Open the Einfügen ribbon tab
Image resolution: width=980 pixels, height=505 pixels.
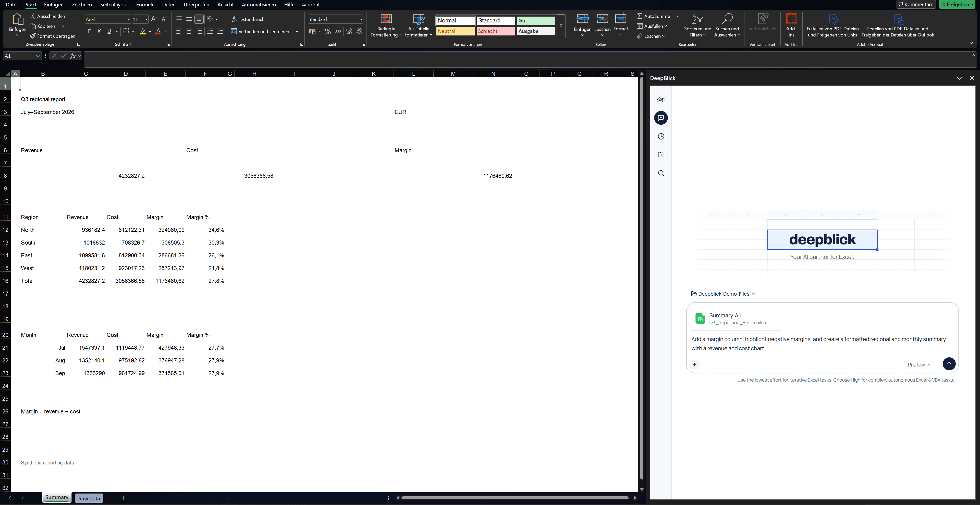[x=54, y=5]
